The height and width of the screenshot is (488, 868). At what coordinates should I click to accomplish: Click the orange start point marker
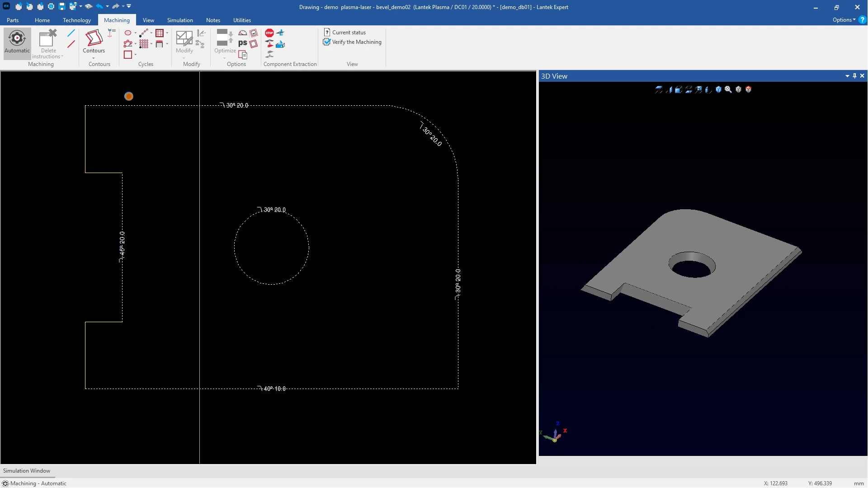[x=129, y=96]
